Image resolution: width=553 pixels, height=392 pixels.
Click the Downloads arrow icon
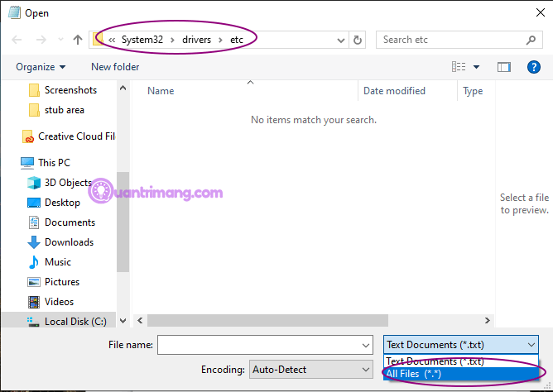34,242
